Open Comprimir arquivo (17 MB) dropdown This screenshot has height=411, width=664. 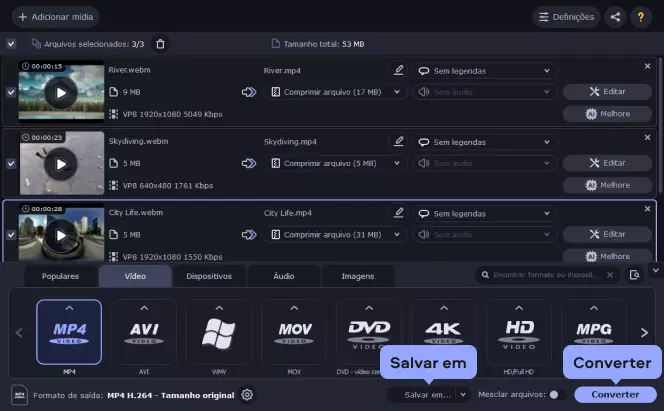335,92
